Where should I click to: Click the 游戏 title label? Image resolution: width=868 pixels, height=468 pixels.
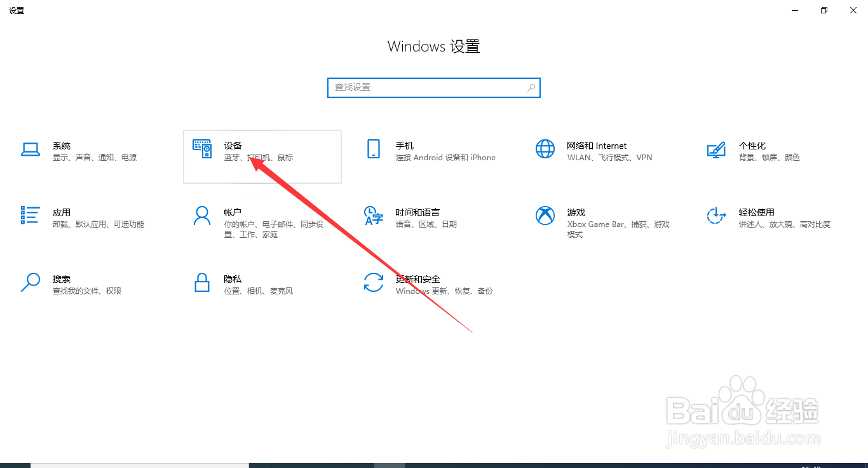point(576,212)
